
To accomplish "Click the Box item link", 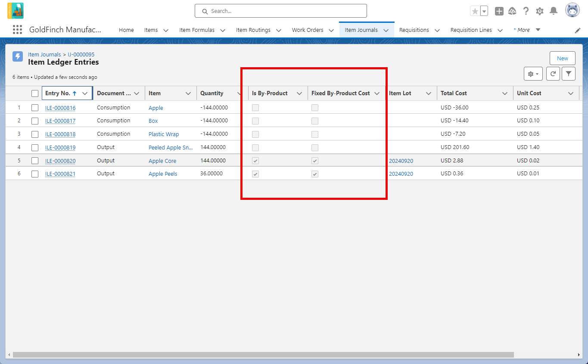I will (153, 121).
